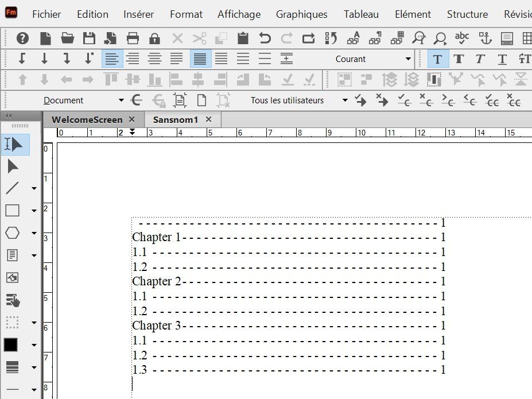This screenshot has width=532, height=399.
Task: Create a new document with the toolbar icon
Action: pos(45,38)
